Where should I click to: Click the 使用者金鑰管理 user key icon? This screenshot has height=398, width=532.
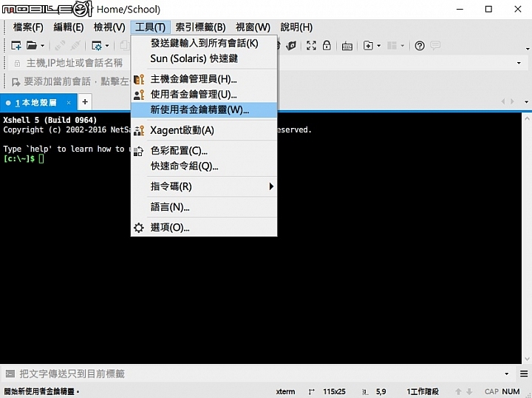pos(139,95)
